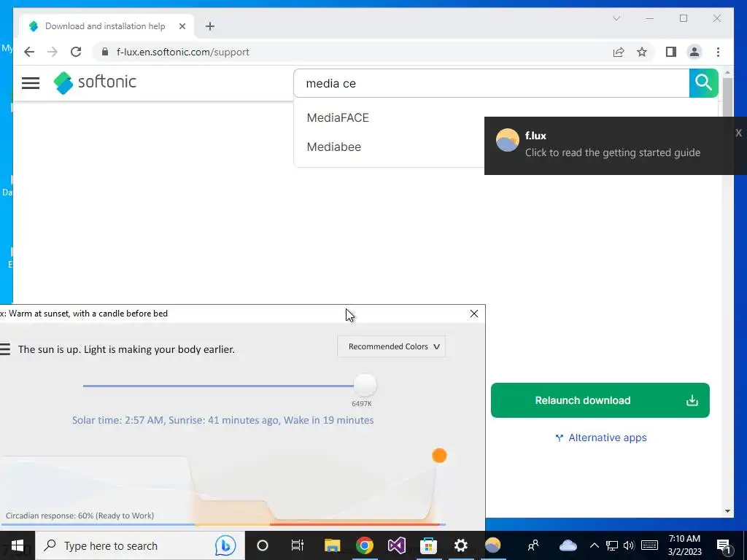Screen dimensions: 747x560
Task: Click the f.lux notification icon
Action: point(508,140)
